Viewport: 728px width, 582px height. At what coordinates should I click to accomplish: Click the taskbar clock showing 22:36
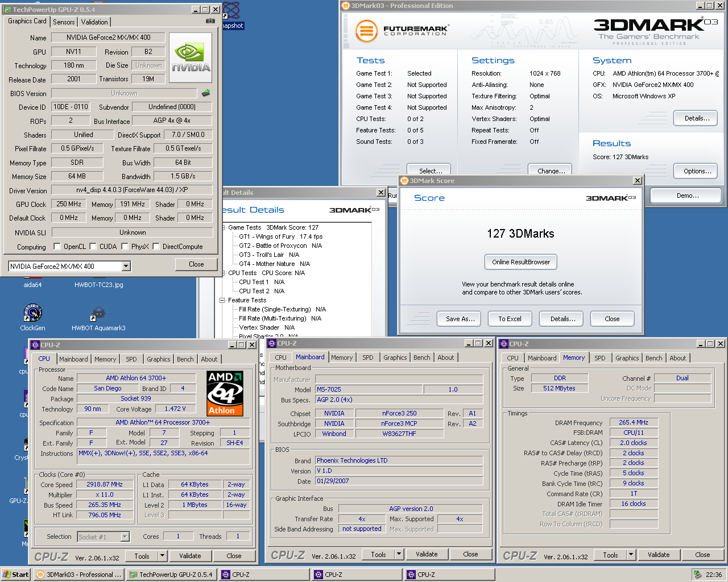713,575
